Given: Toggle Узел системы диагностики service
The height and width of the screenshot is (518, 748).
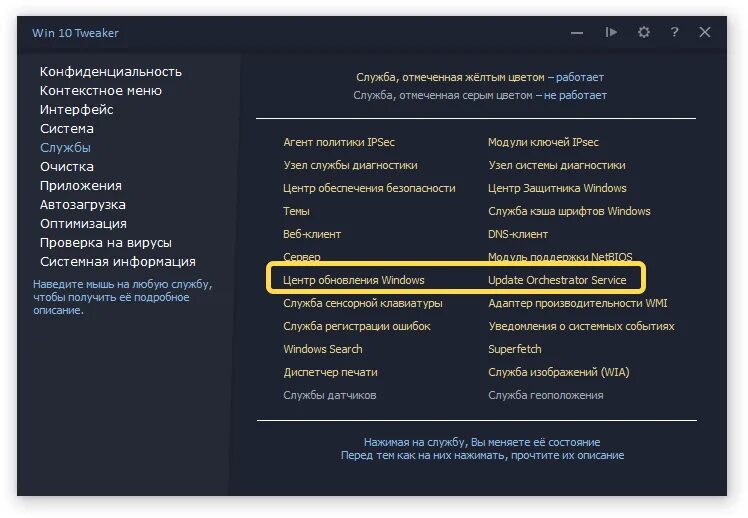Looking at the screenshot, I should coord(557,165).
